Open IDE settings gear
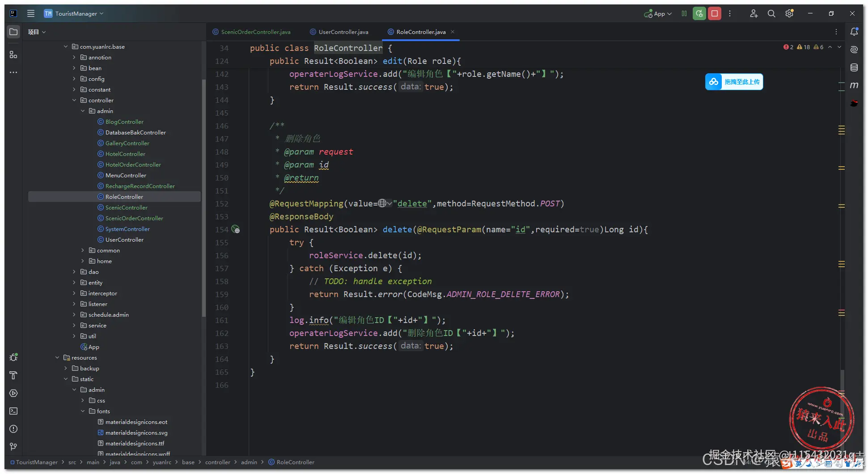The width and height of the screenshot is (868, 474). pos(789,13)
